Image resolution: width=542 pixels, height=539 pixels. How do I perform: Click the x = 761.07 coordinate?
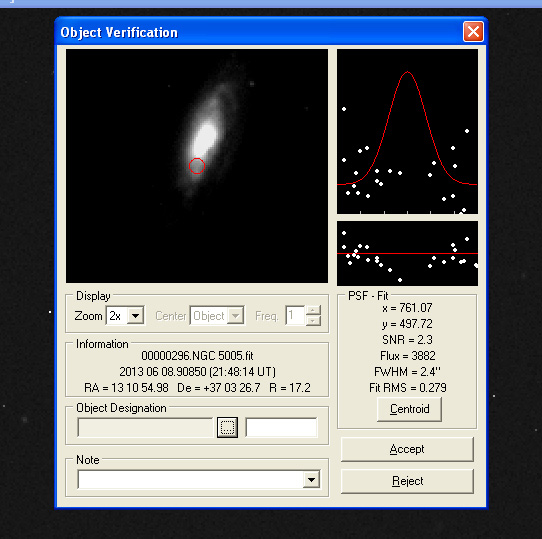click(407, 308)
